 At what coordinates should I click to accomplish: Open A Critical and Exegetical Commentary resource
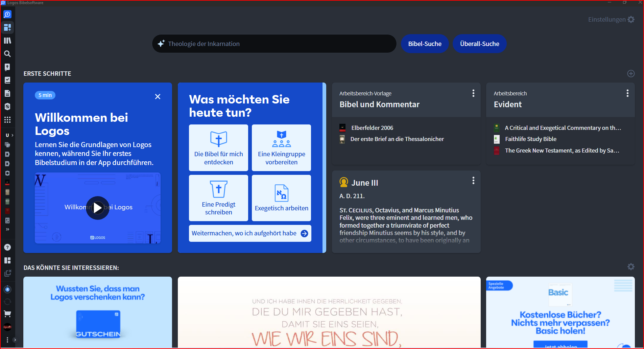[563, 128]
